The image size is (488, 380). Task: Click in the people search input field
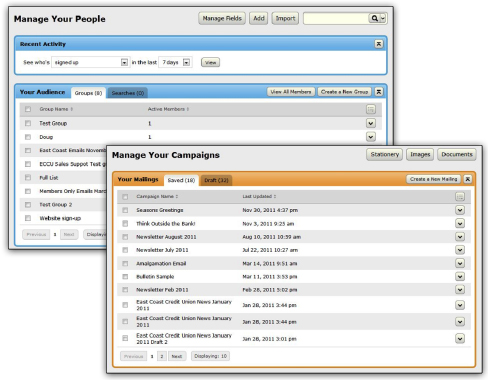(x=336, y=18)
